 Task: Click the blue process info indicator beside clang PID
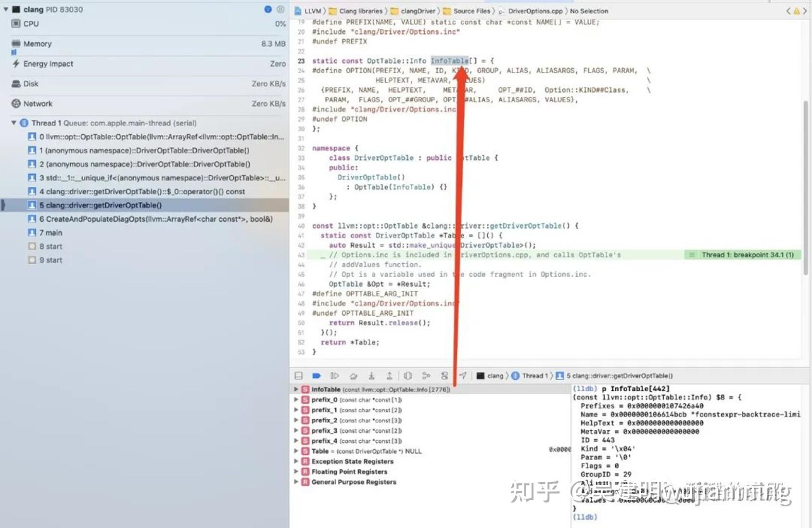268,9
